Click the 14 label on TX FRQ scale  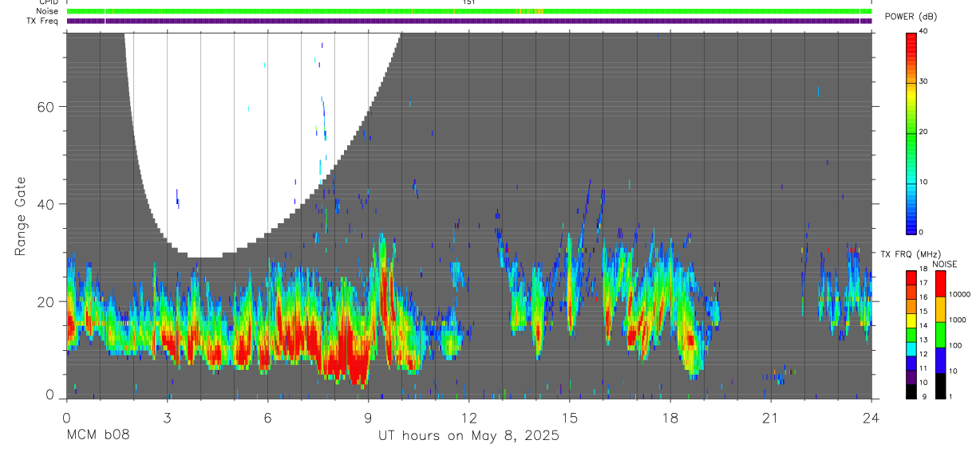[x=923, y=326]
